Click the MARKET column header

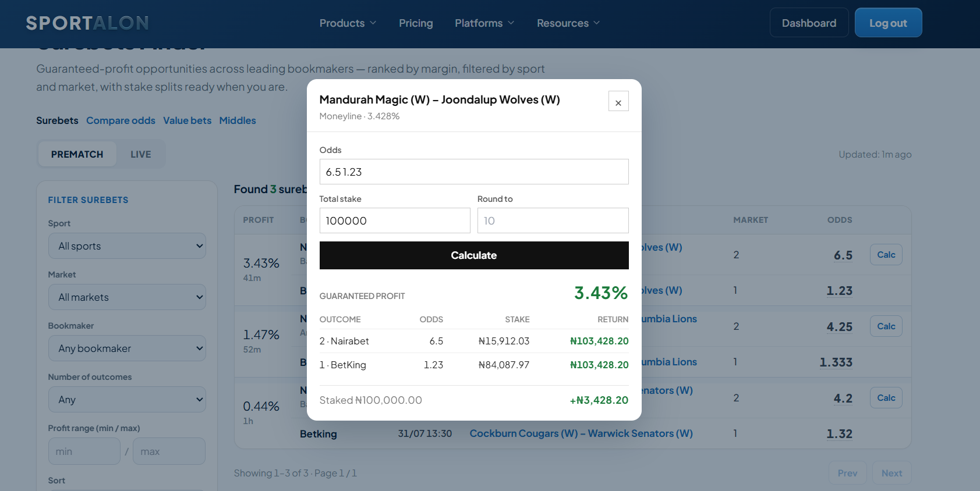pos(751,220)
